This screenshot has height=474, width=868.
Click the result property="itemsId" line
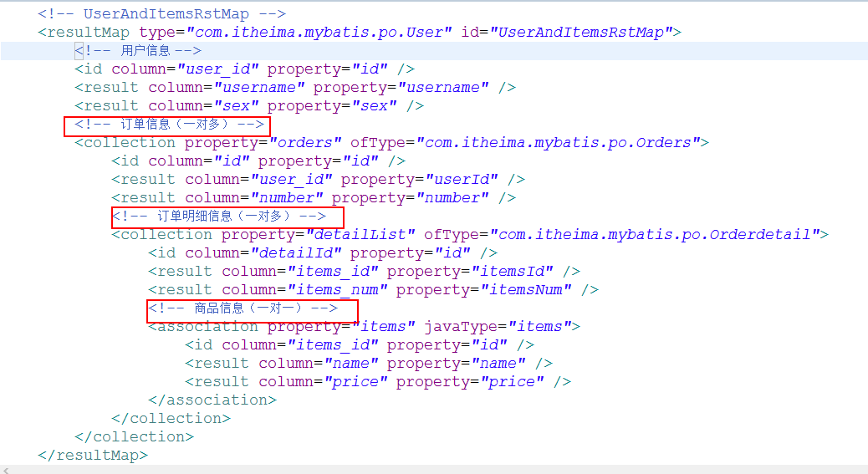365,271
